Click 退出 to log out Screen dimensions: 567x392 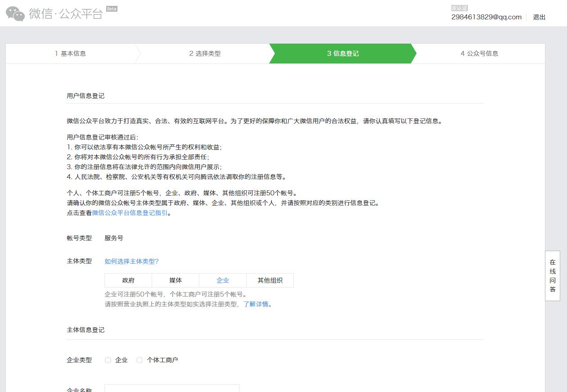(x=539, y=17)
